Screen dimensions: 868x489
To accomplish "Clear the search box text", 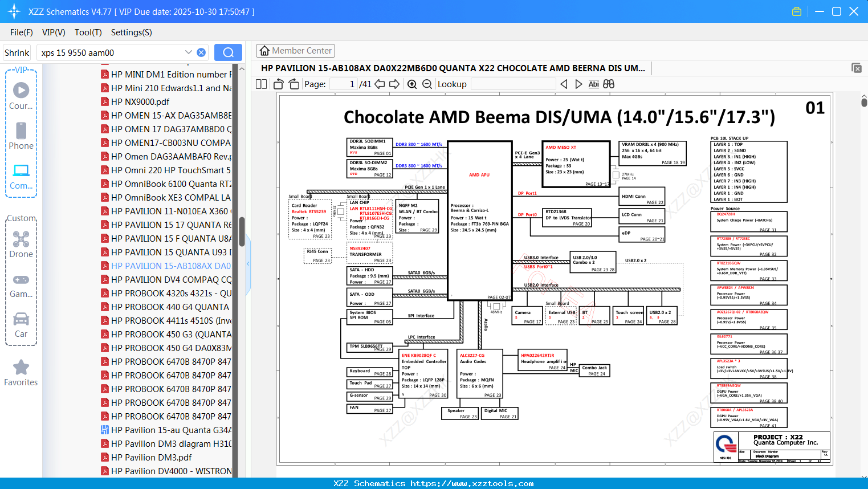I will [x=201, y=52].
